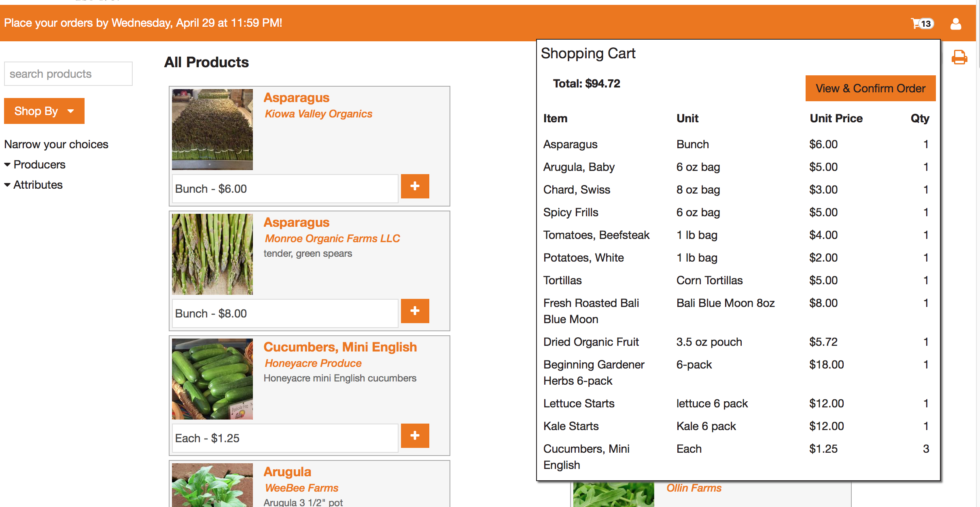
Task: Click View & Confirm Order button
Action: [x=870, y=88]
